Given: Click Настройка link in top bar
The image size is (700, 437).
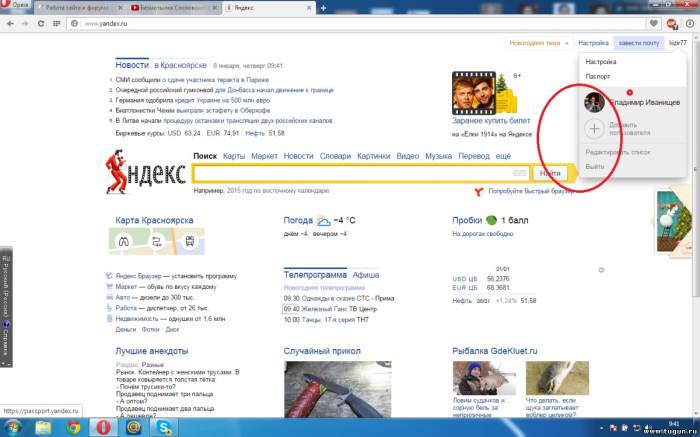Looking at the screenshot, I should (x=593, y=43).
